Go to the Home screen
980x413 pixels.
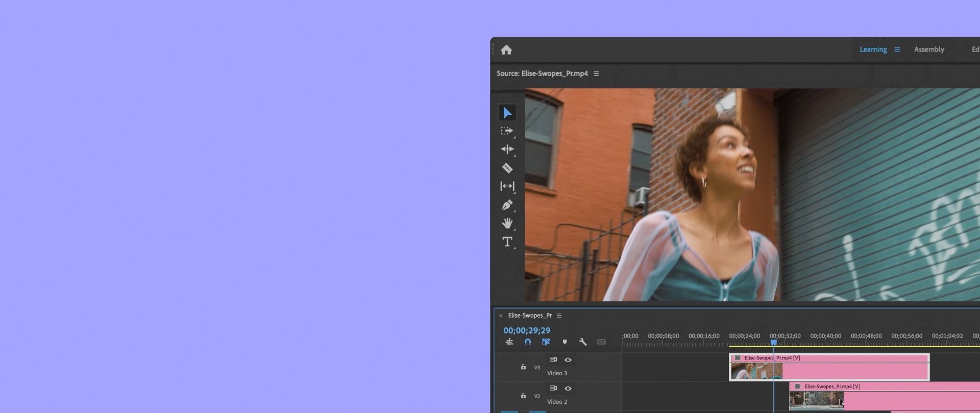coord(506,50)
